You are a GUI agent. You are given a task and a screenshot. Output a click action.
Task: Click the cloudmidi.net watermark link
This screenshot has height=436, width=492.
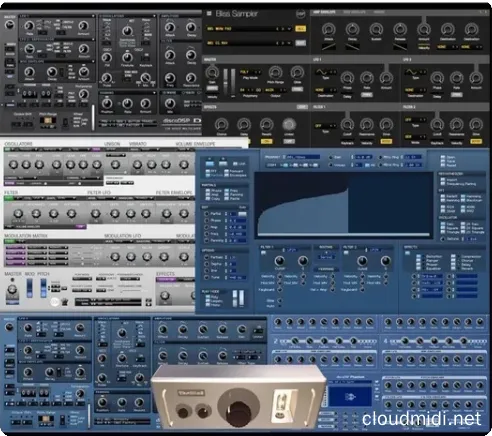tap(422, 419)
